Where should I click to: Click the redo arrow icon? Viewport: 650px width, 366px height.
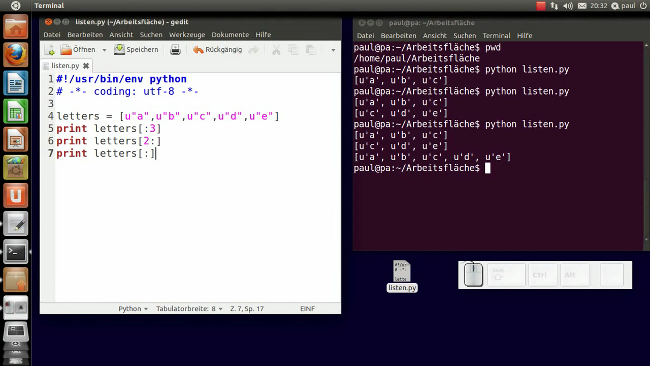(253, 50)
